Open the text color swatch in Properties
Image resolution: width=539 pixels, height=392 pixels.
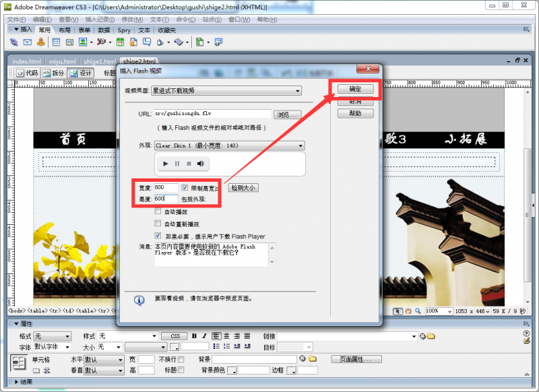click(175, 347)
